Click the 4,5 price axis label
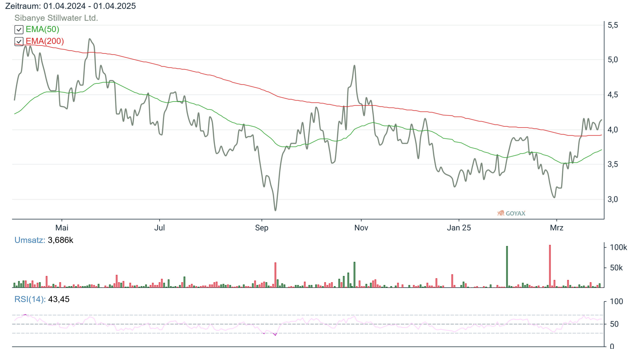The height and width of the screenshot is (349, 644). coord(613,95)
